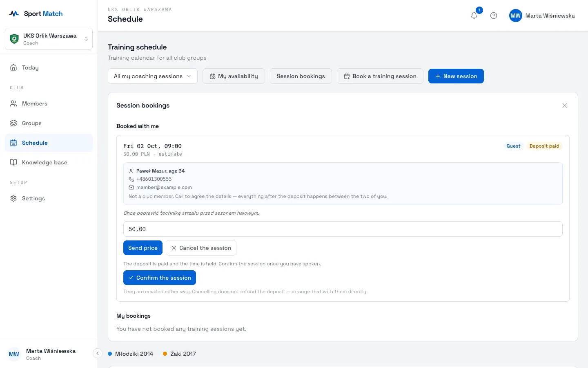Click the envelope icon beside member@example.com
This screenshot has width=588, height=368.
coord(131,187)
